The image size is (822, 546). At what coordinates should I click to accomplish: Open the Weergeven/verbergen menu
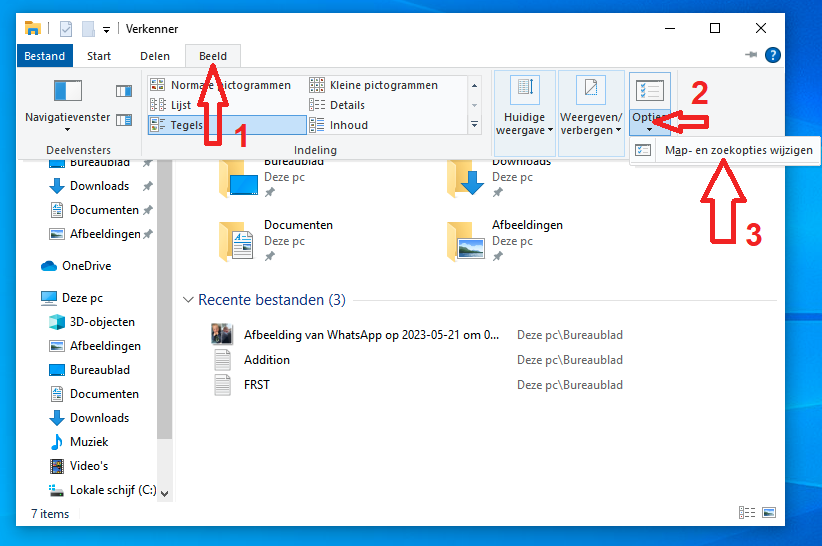pyautogui.click(x=590, y=111)
